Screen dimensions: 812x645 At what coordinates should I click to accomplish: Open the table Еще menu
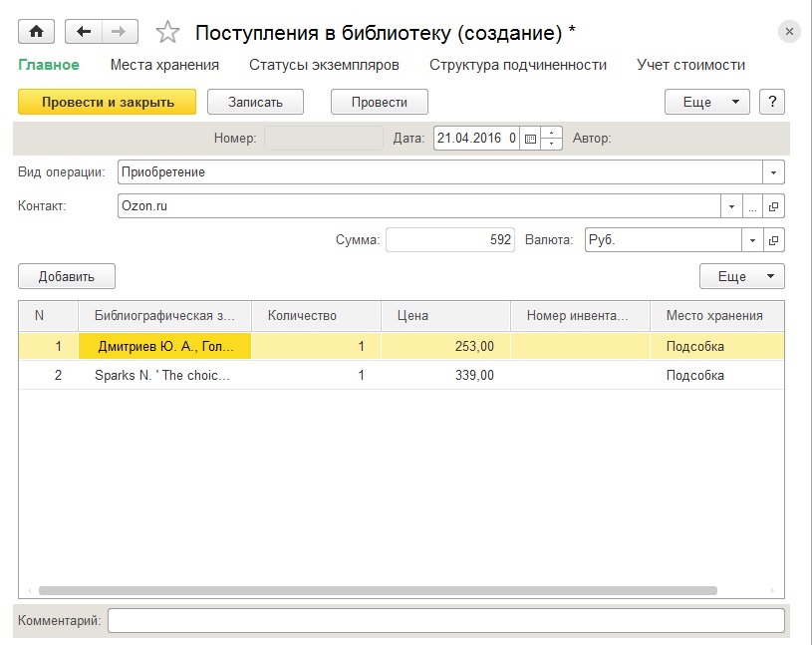click(742, 276)
